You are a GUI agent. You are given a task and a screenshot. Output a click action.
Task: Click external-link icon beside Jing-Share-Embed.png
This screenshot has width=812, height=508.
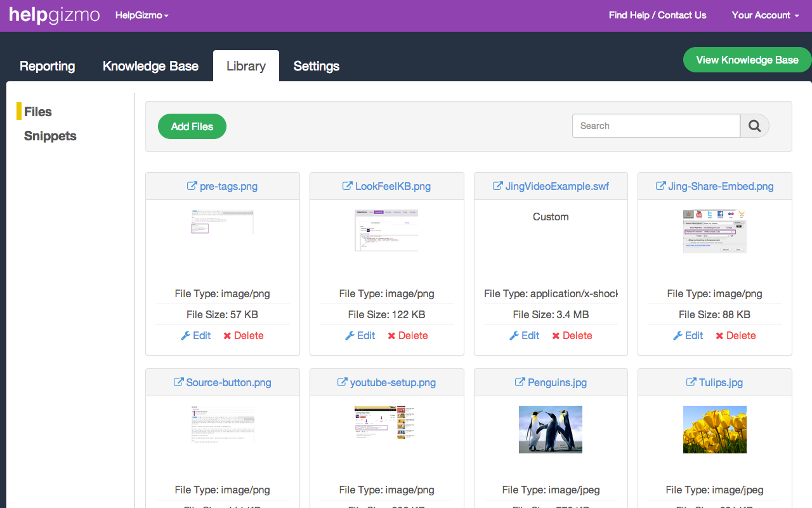(660, 186)
